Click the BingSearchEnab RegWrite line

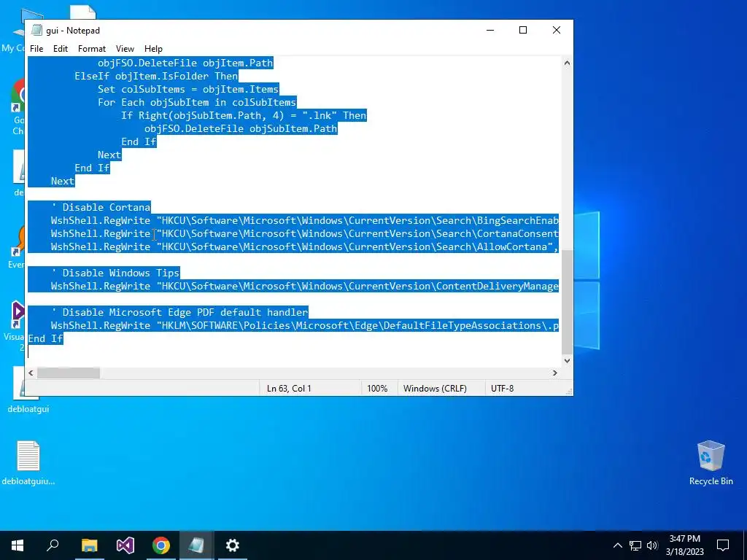[x=304, y=220]
